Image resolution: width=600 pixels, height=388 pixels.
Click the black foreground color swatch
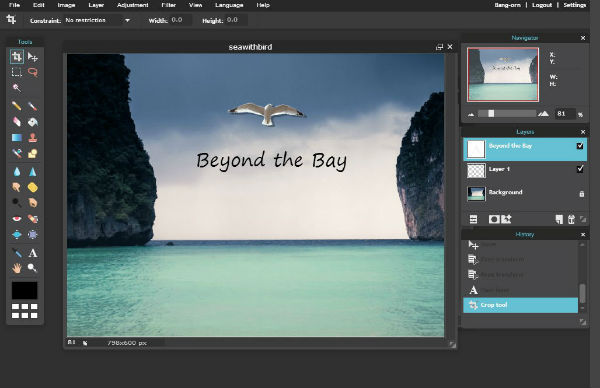point(24,290)
